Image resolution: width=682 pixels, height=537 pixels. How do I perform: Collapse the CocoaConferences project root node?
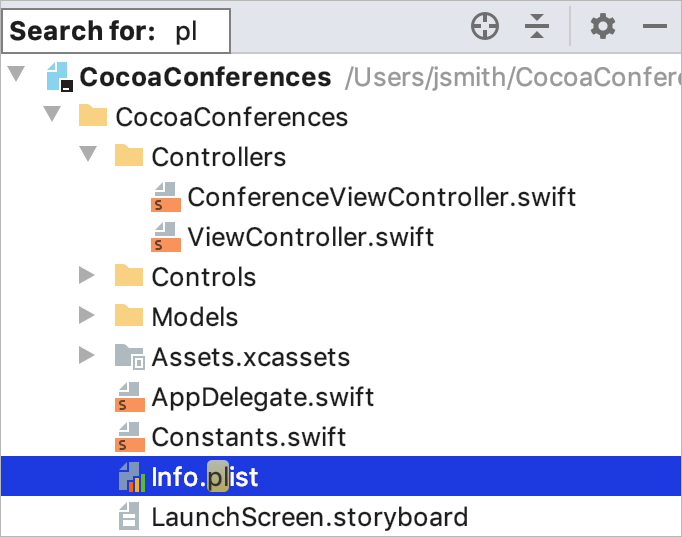tap(17, 73)
